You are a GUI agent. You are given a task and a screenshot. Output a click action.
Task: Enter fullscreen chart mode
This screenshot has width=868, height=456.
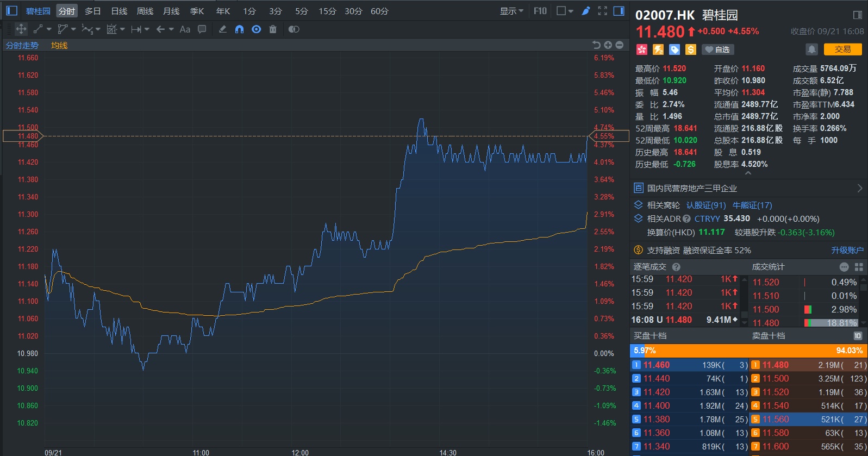click(x=602, y=11)
